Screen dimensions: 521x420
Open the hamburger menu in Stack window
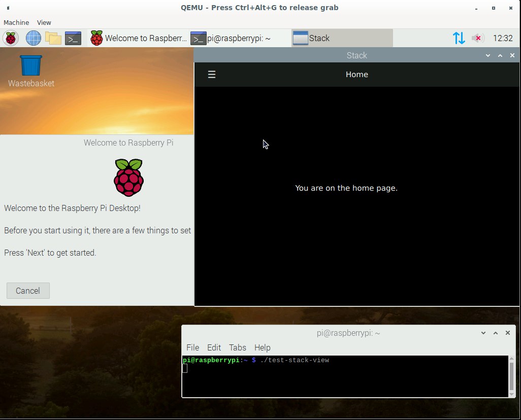click(212, 75)
